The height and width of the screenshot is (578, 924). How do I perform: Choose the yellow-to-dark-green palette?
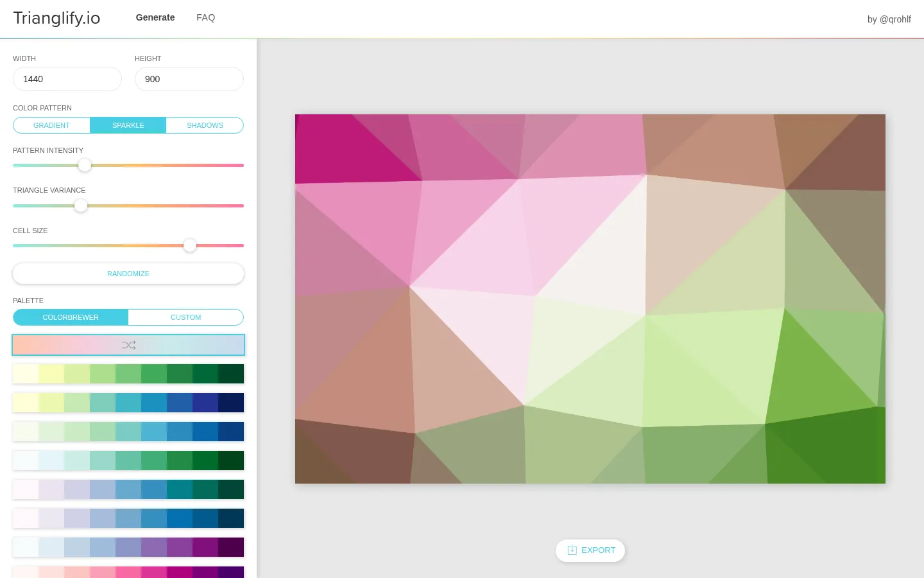point(128,374)
